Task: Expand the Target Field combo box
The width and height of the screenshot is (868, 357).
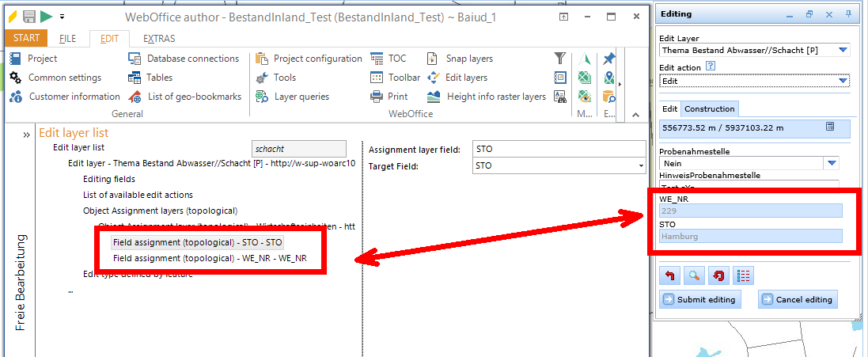Action: 640,166
